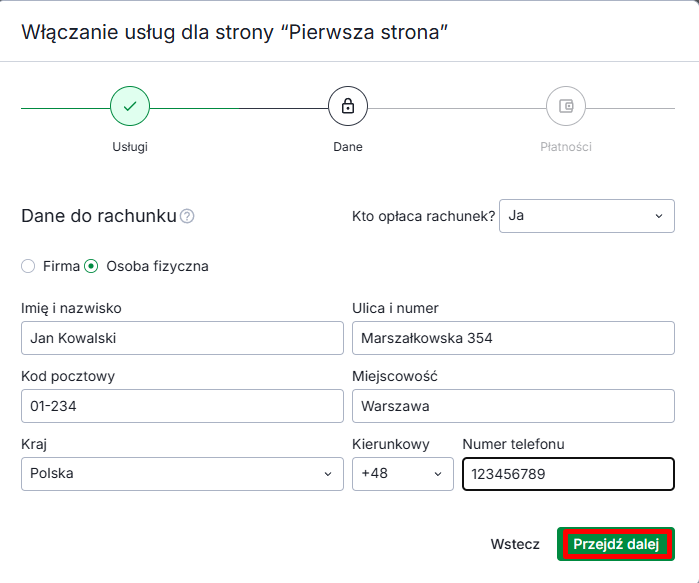This screenshot has width=699, height=583.
Task: Click the Imię i nazwisko field
Action: [181, 338]
